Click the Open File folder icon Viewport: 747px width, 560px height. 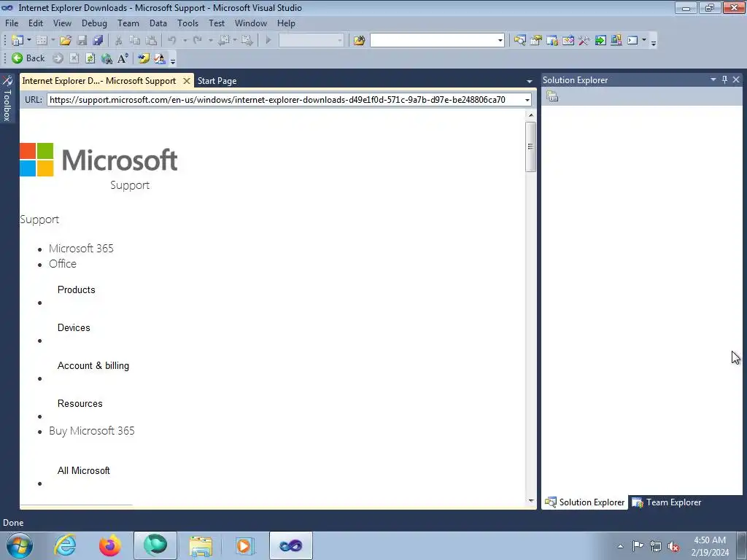66,41
